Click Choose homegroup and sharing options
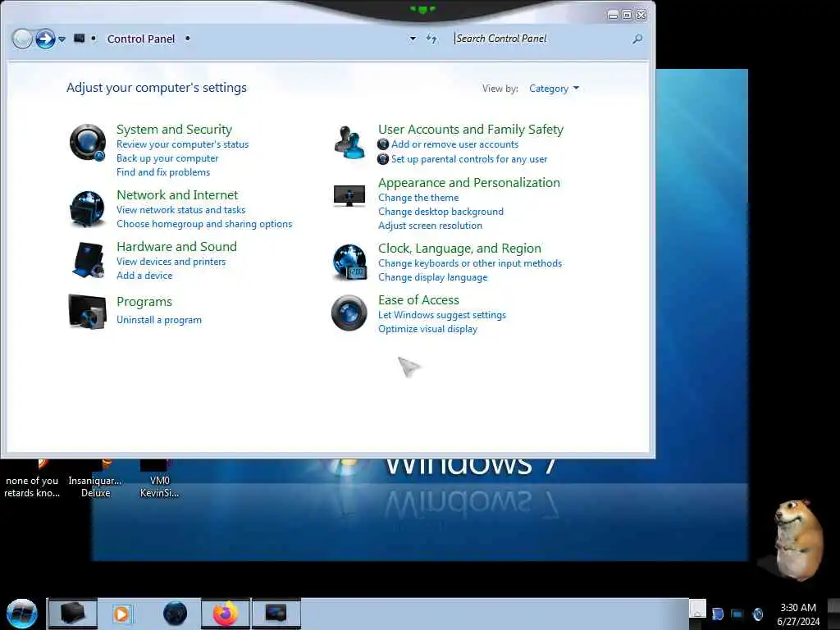Image resolution: width=840 pixels, height=630 pixels. pyautogui.click(x=204, y=224)
